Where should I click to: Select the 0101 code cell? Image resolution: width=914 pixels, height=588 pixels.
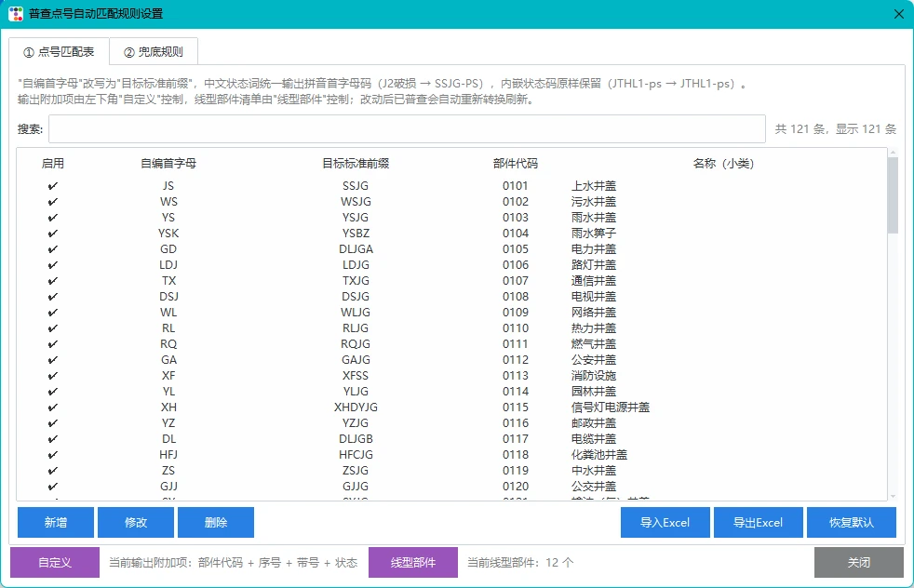pos(516,186)
